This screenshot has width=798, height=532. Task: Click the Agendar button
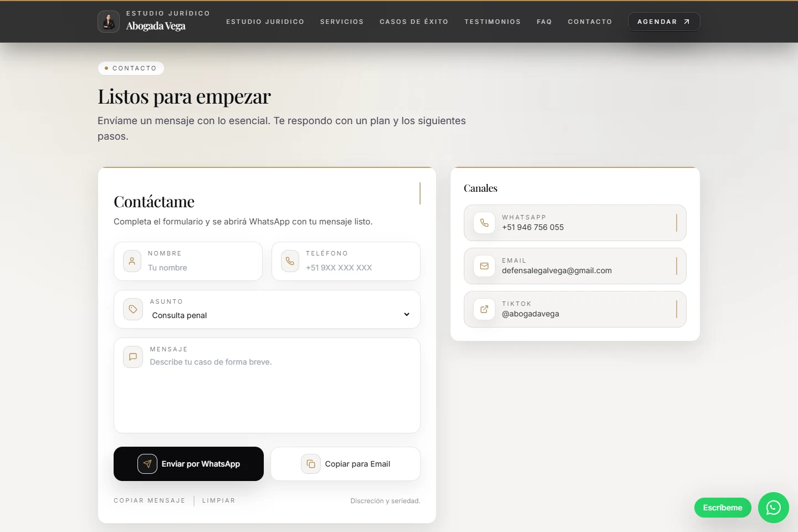tap(664, 22)
